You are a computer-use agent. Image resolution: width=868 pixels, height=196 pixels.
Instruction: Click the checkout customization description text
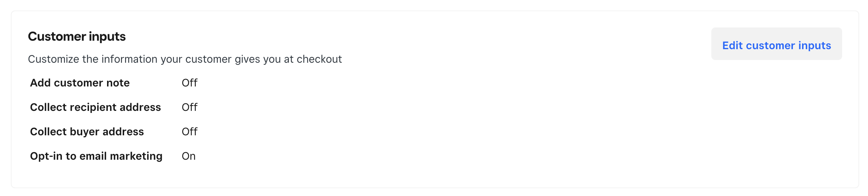185,59
